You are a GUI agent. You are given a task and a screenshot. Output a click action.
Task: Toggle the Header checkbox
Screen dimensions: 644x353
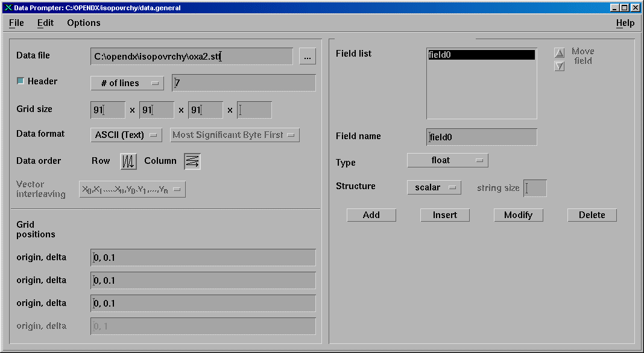[x=21, y=81]
